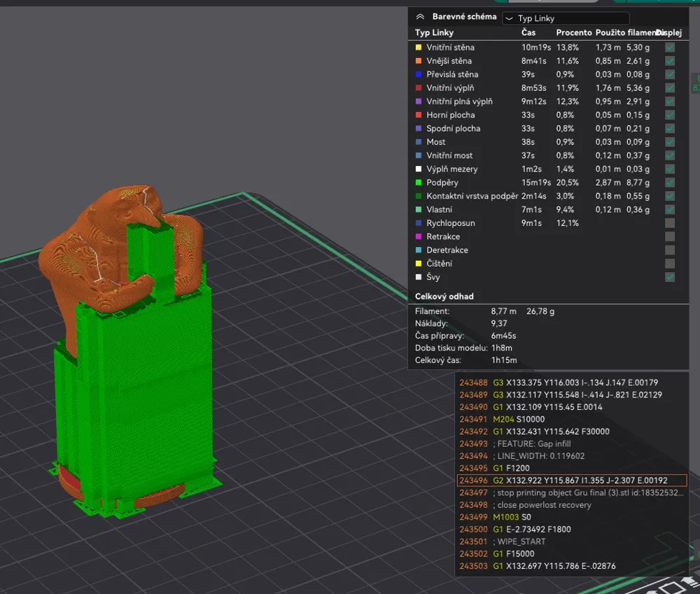Click the magenta Retrakce color swatch
Image resolution: width=700 pixels, height=594 pixels.
point(419,236)
